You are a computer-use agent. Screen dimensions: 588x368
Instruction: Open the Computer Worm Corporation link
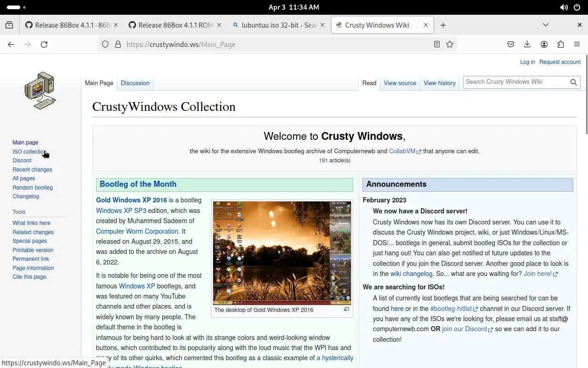pyautogui.click(x=137, y=231)
